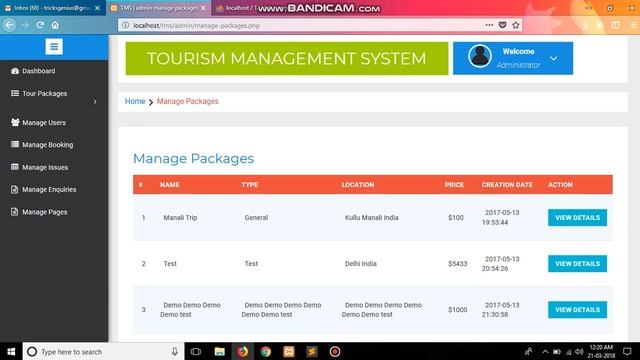Click the CREATION DATE column header
Viewport: 640px width, 360px height.
point(507,184)
